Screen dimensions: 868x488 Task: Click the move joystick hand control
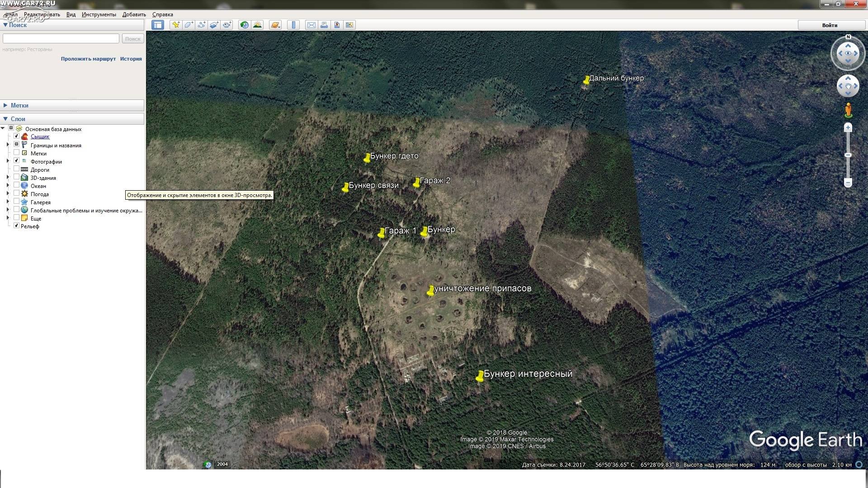(x=848, y=86)
